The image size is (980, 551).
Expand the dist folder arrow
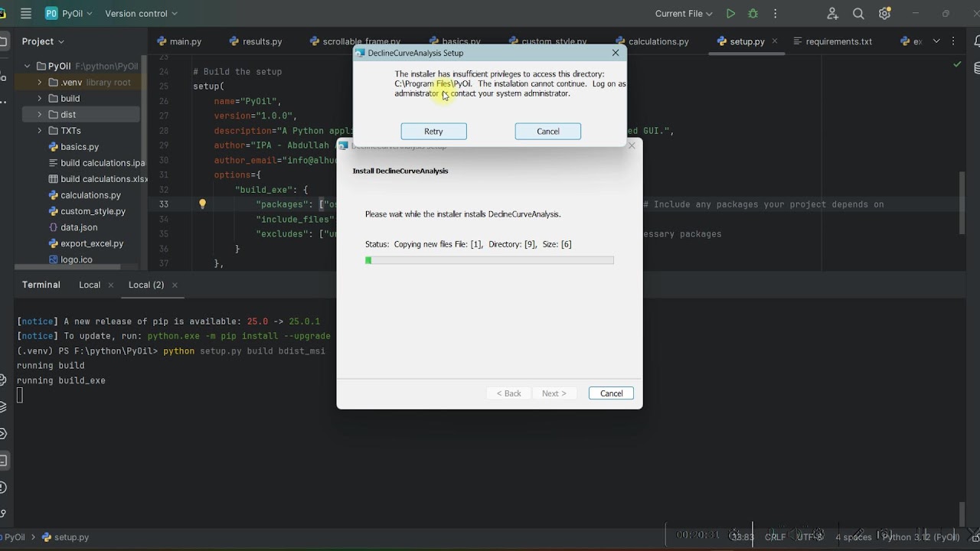pos(40,114)
